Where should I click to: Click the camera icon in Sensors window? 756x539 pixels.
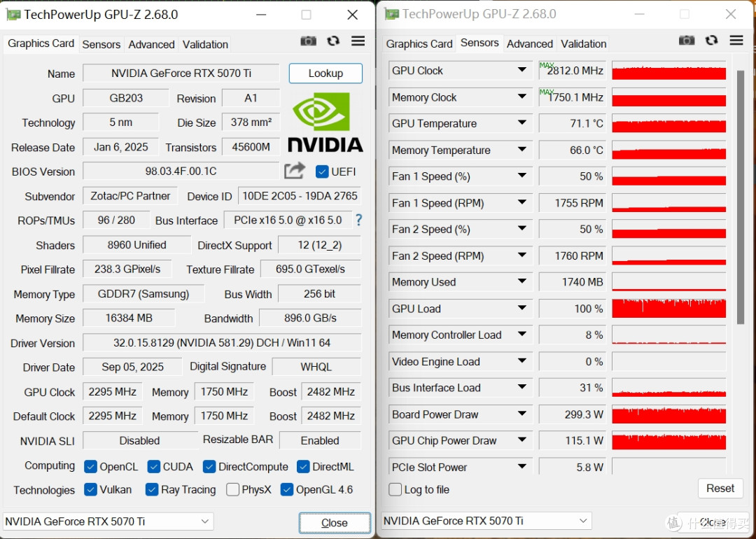pos(687,40)
